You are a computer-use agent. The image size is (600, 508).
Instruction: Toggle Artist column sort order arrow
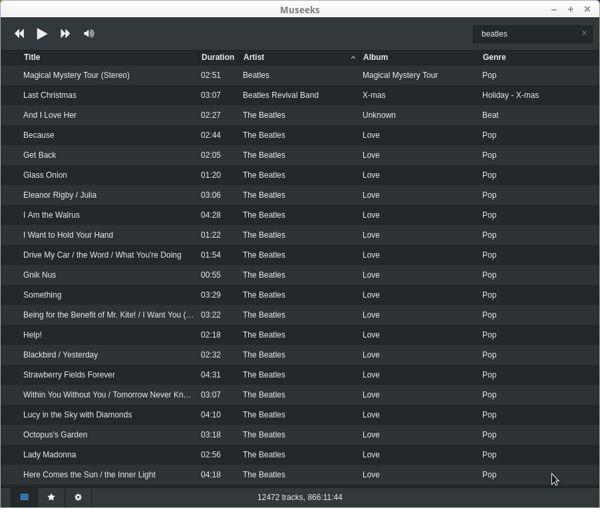click(x=353, y=58)
